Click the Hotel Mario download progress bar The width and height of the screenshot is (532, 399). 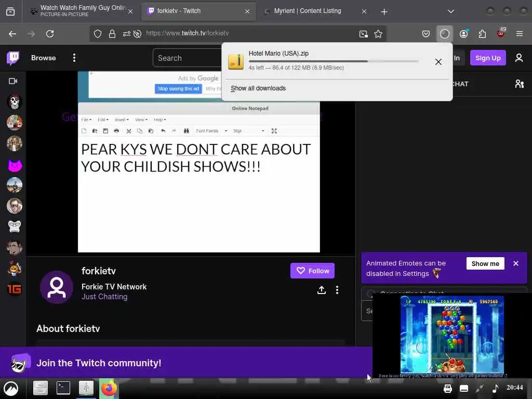[334, 61]
